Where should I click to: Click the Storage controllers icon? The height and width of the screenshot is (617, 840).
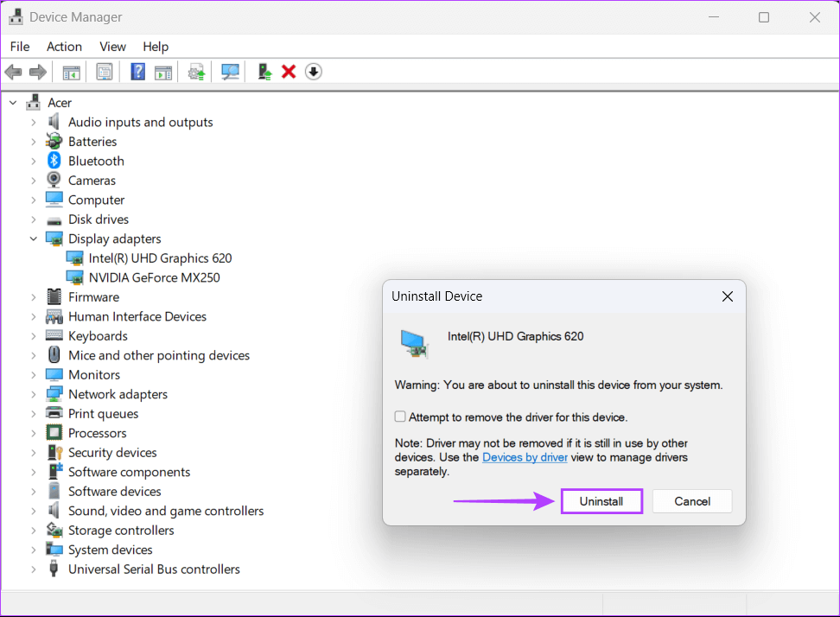click(x=54, y=530)
